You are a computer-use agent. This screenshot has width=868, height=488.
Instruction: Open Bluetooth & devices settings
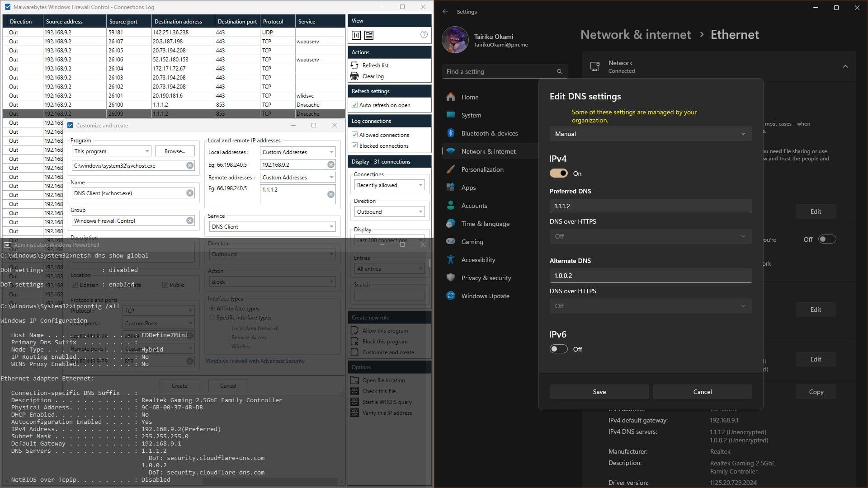[x=490, y=133]
